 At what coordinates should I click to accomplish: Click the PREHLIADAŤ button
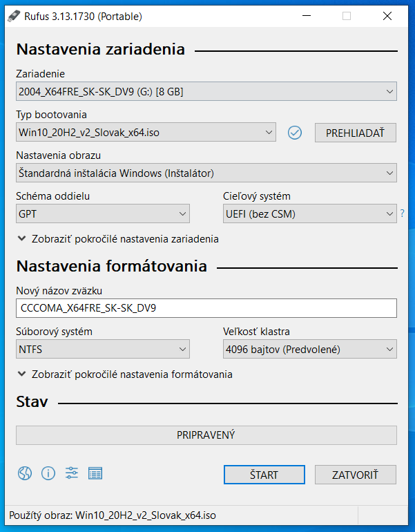[356, 133]
